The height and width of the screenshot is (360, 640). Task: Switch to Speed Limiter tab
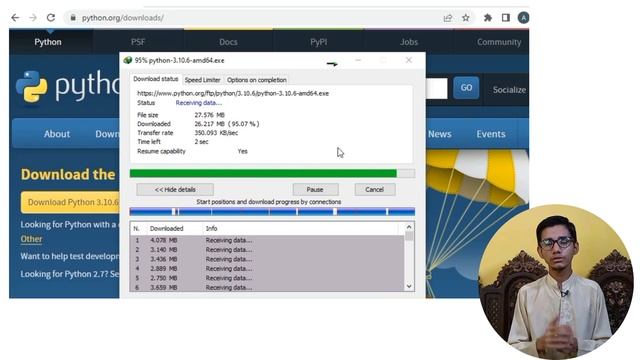tap(202, 80)
